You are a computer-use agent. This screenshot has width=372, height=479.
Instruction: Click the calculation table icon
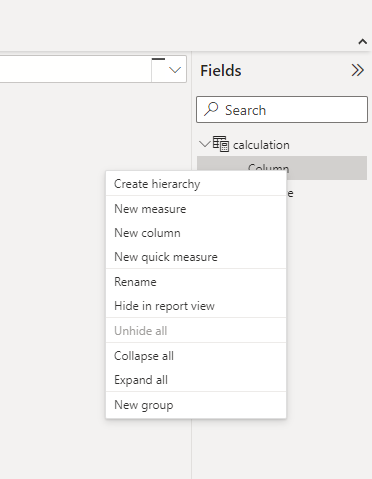[221, 144]
